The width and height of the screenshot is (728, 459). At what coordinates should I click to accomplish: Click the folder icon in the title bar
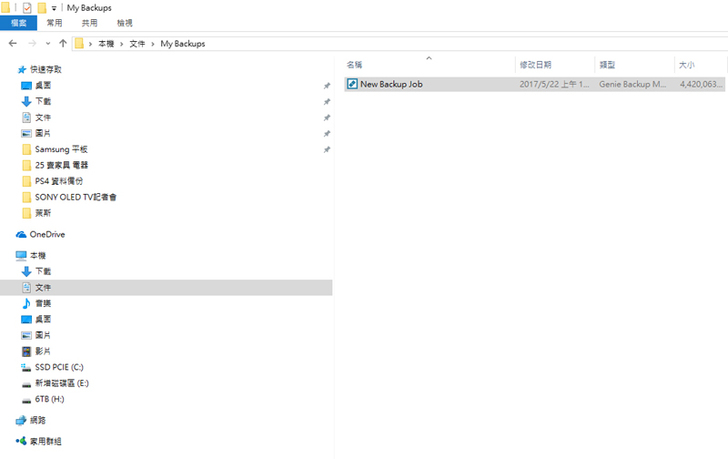tap(6, 7)
